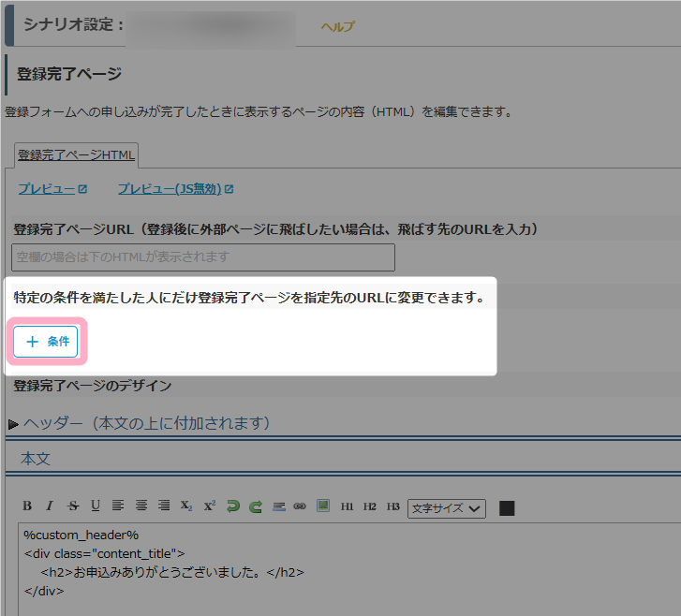Click the 登録完了ページURL input field

(x=203, y=257)
